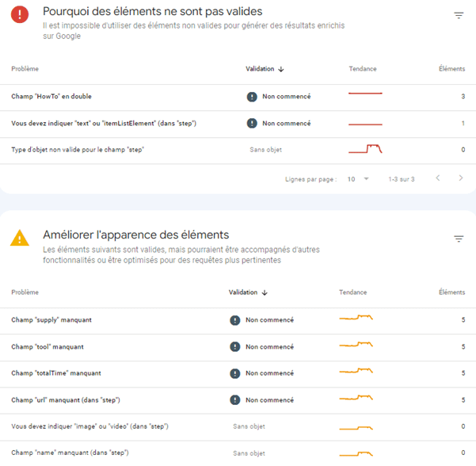The height and width of the screenshot is (466, 476).
Task: Go to next page arrow
Action: [461, 178]
